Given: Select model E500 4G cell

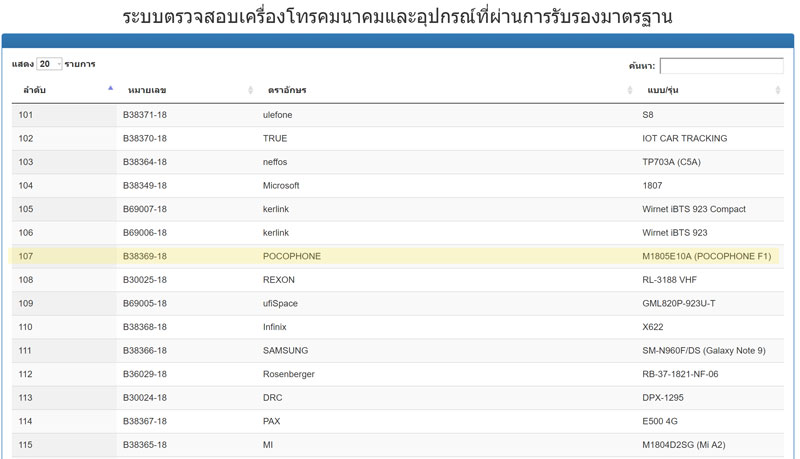Looking at the screenshot, I should point(660,421).
